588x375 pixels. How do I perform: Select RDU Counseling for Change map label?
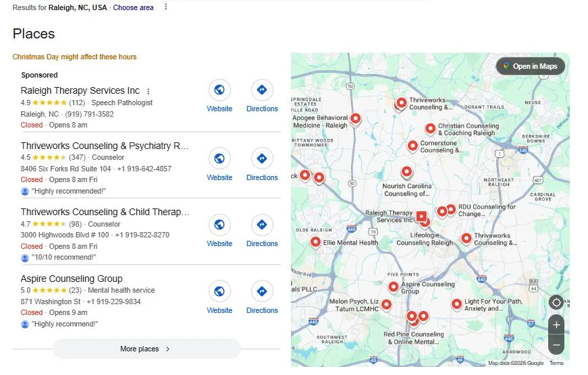point(487,210)
